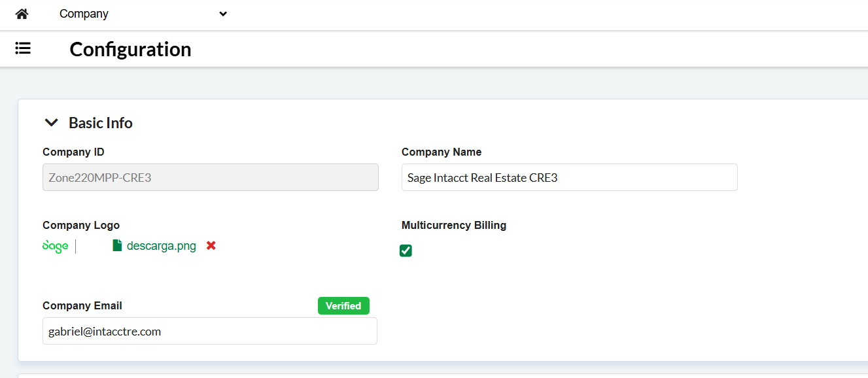Edit the Company Email input field
868x378 pixels.
click(x=210, y=331)
